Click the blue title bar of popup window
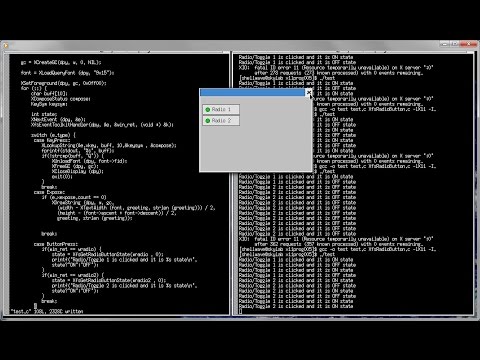Screen dimensions: 480x360 pos(252,92)
